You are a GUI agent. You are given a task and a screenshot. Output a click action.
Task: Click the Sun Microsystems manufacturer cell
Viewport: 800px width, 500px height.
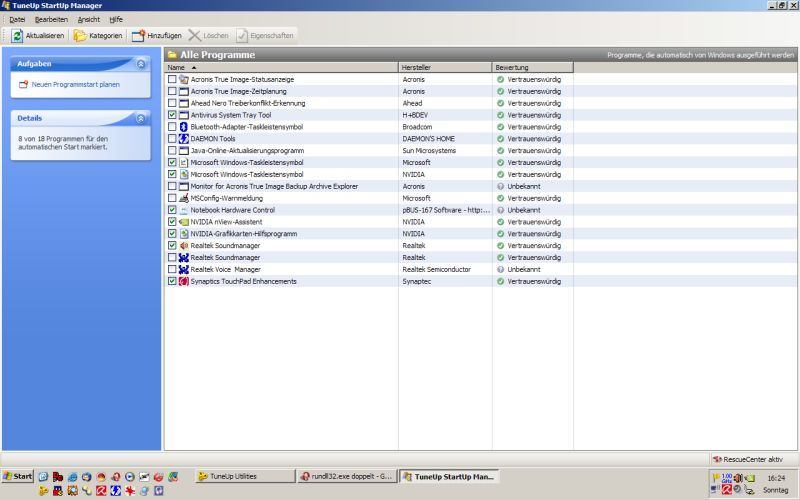429,151
